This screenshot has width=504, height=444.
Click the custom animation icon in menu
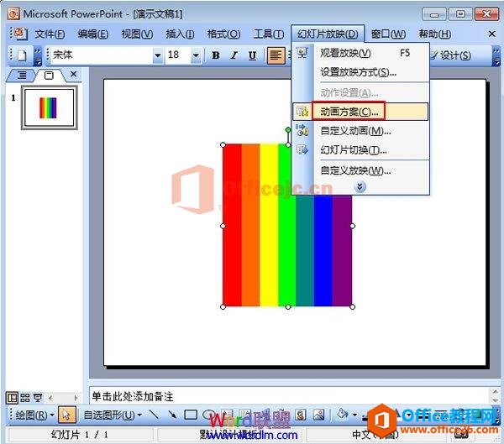point(302,130)
